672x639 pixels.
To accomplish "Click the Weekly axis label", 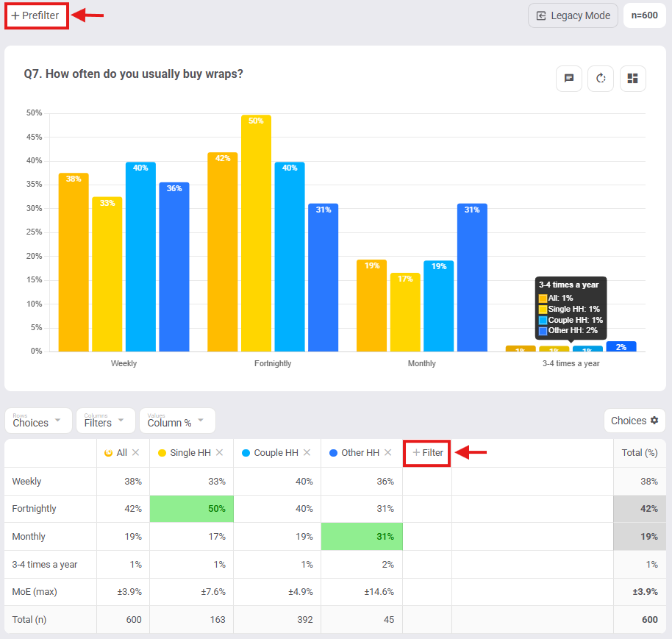I will 124,363.
